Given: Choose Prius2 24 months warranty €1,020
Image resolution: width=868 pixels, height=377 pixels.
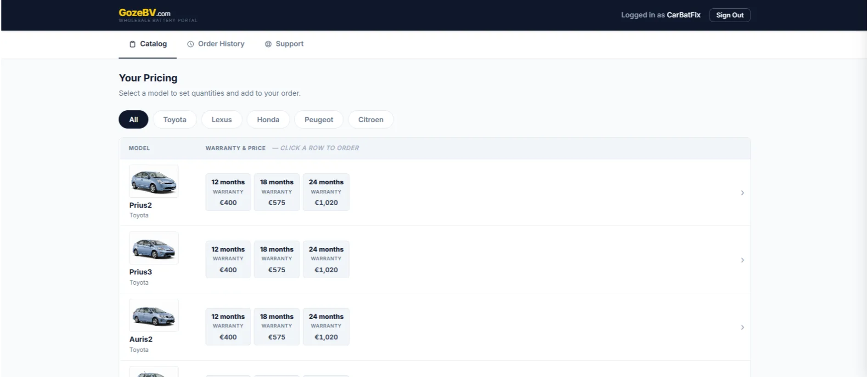Looking at the screenshot, I should [x=326, y=192].
